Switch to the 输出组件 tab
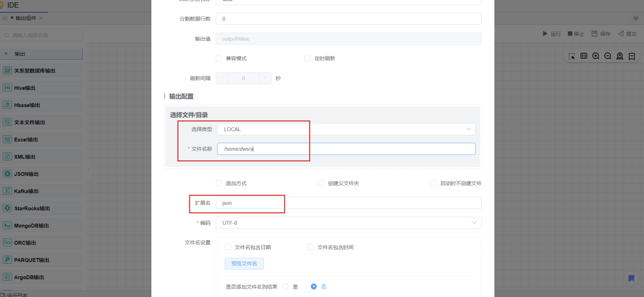This screenshot has width=644, height=297. click(x=26, y=18)
